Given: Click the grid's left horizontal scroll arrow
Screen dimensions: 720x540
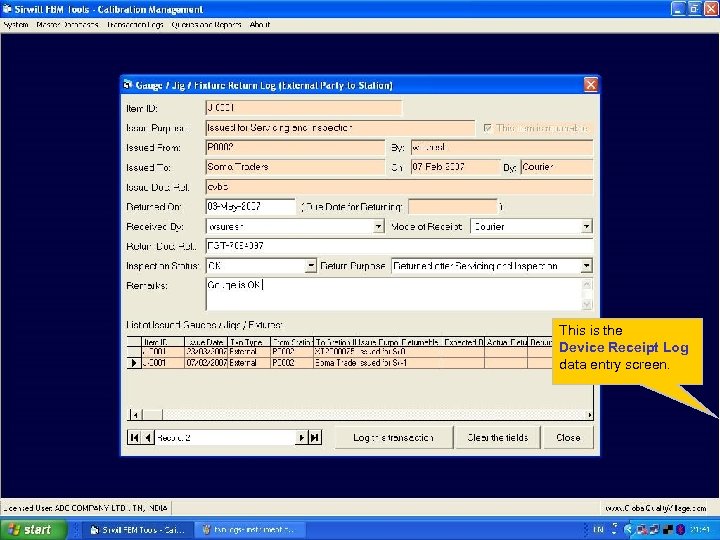Looking at the screenshot, I should 135,415.
